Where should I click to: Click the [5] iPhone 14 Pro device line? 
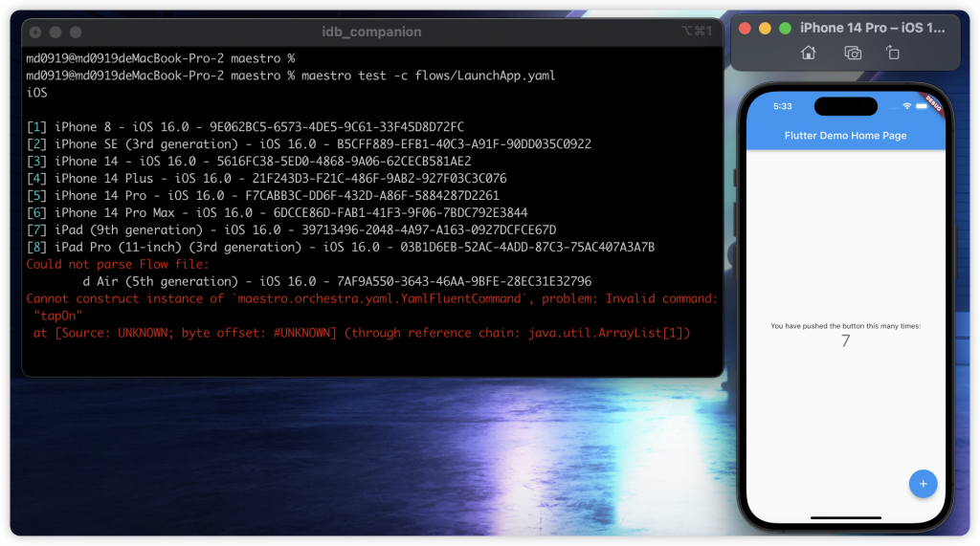(262, 195)
